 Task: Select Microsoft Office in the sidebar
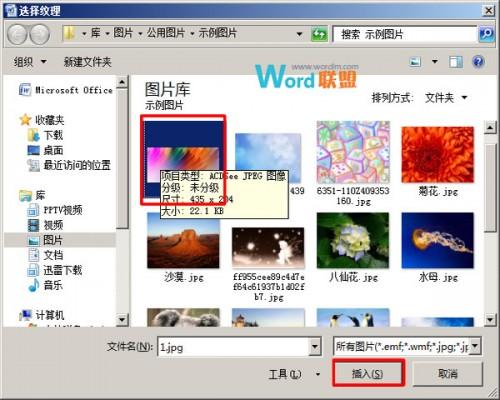[x=66, y=90]
